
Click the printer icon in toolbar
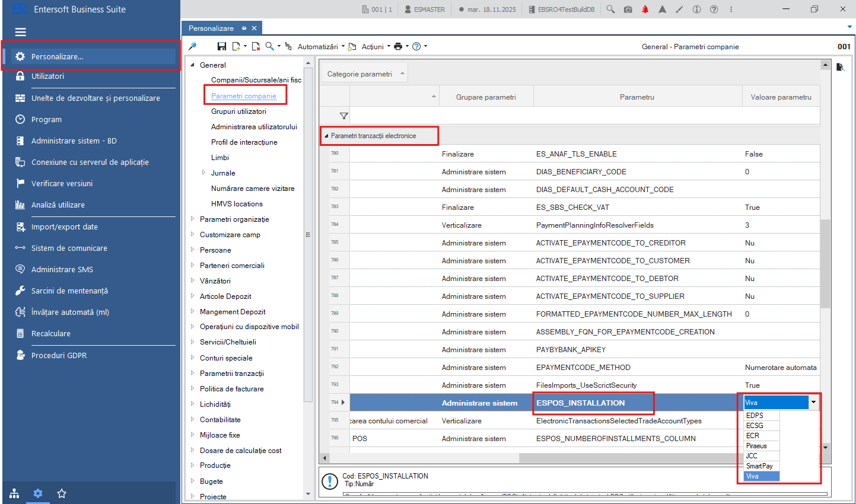click(398, 46)
